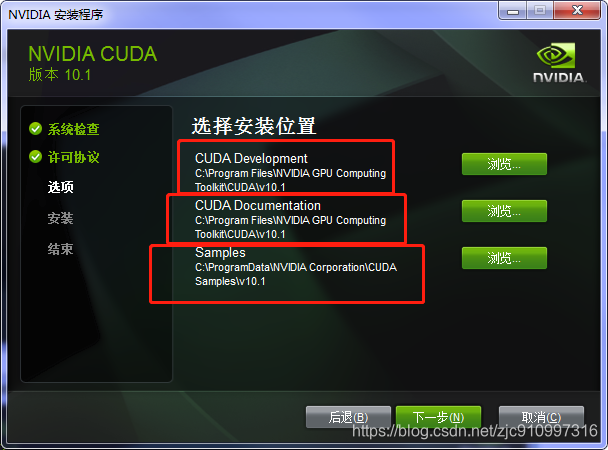This screenshot has width=608, height=450.
Task: Go to next step with 下一步(N)
Action: click(438, 417)
